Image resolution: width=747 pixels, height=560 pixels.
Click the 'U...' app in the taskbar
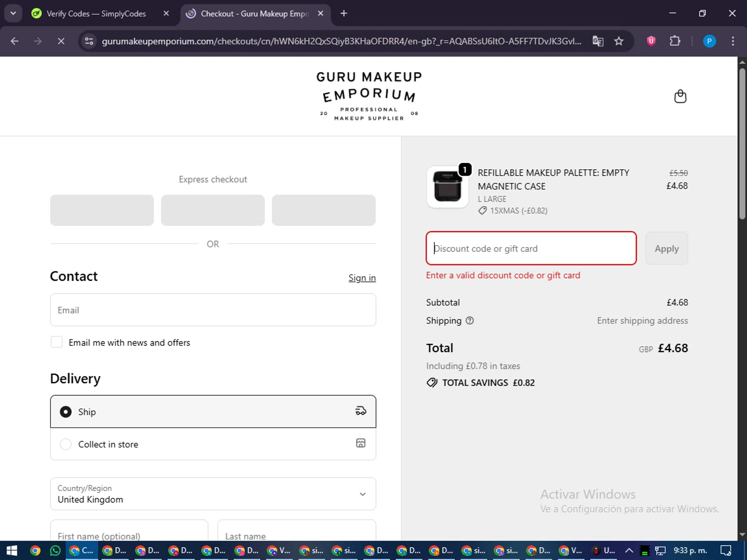click(604, 551)
